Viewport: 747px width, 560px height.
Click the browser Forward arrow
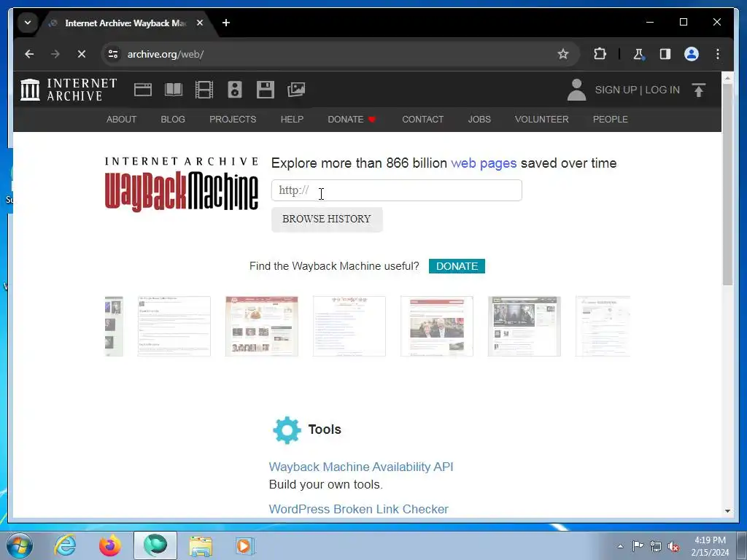[x=55, y=54]
